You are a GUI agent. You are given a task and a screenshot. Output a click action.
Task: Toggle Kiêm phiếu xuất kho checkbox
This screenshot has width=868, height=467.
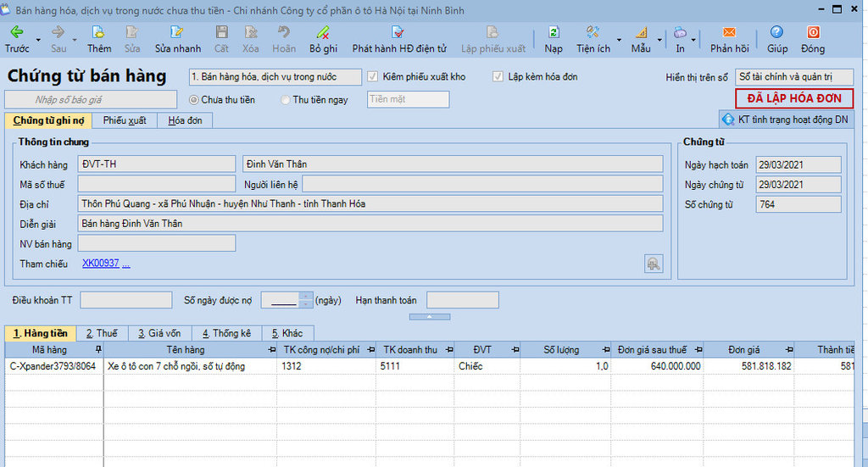[373, 76]
